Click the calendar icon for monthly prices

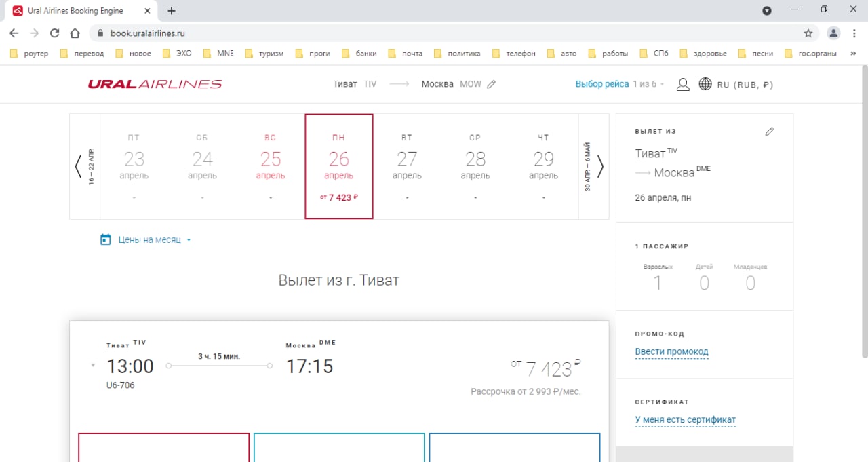tap(105, 239)
